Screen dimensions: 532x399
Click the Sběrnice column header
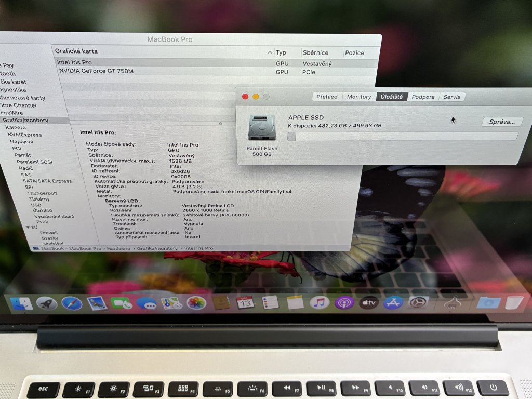(x=315, y=52)
